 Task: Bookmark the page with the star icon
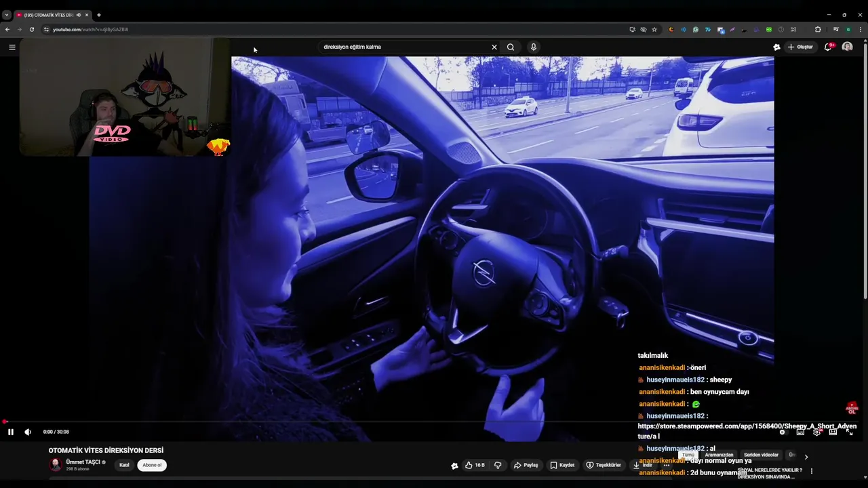(x=654, y=29)
